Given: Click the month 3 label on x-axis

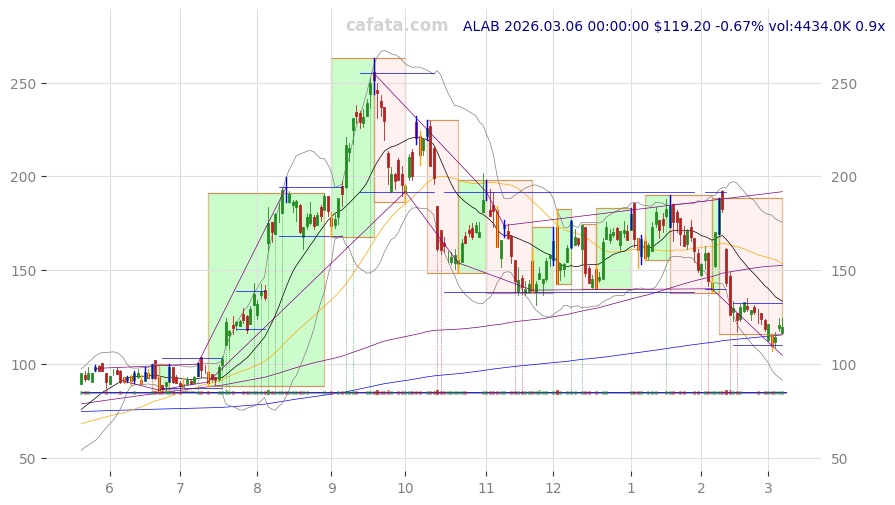Looking at the screenshot, I should pos(768,488).
